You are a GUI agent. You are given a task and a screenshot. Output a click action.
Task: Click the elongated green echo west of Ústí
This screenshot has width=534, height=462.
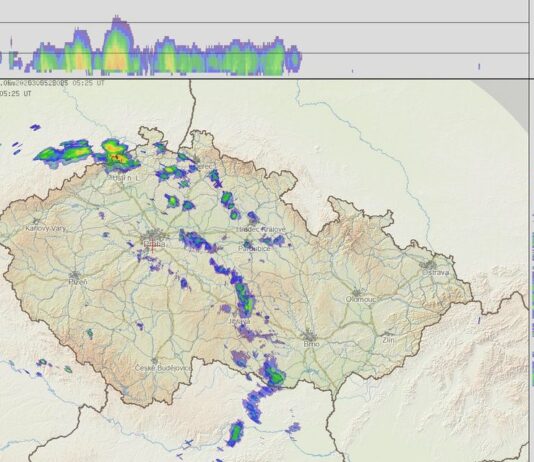point(64,153)
